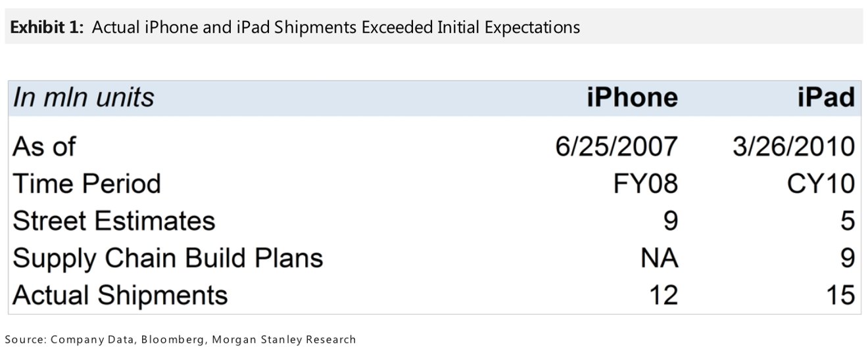Viewport: 868px width, 352px height.
Task: Click the Source attribution line
Action: 180,340
